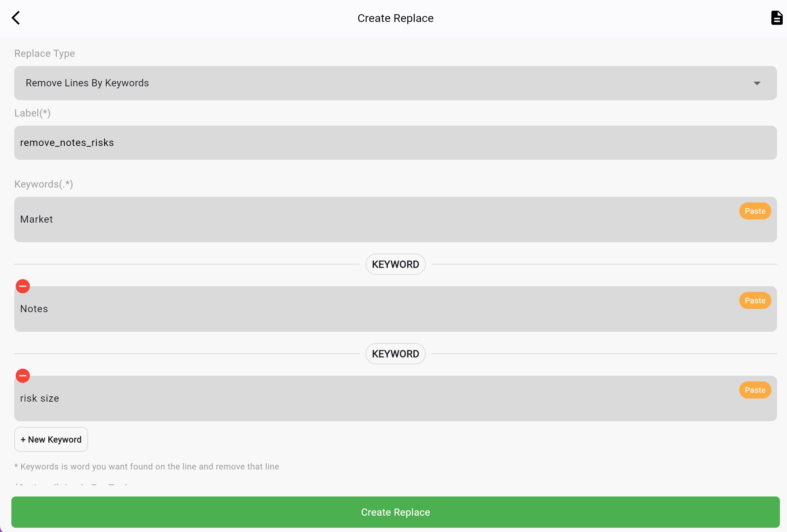Screen dimensions: 787x532
Task: Click the first KEYWORD divider pill
Action: point(395,264)
